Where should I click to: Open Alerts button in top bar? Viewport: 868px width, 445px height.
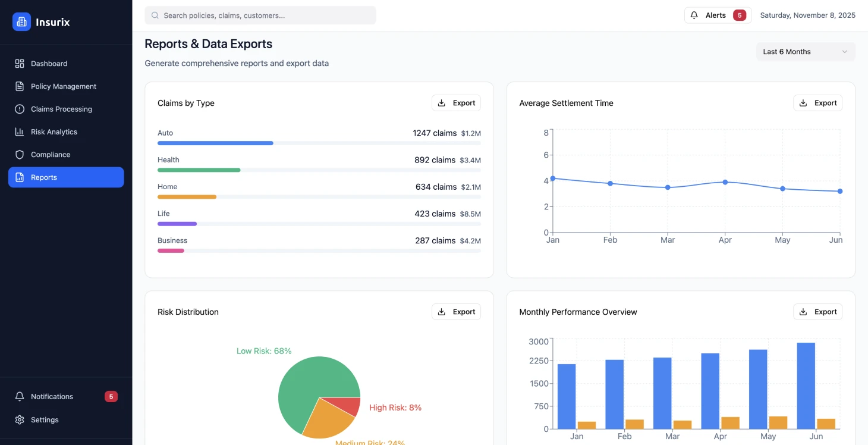pos(718,15)
